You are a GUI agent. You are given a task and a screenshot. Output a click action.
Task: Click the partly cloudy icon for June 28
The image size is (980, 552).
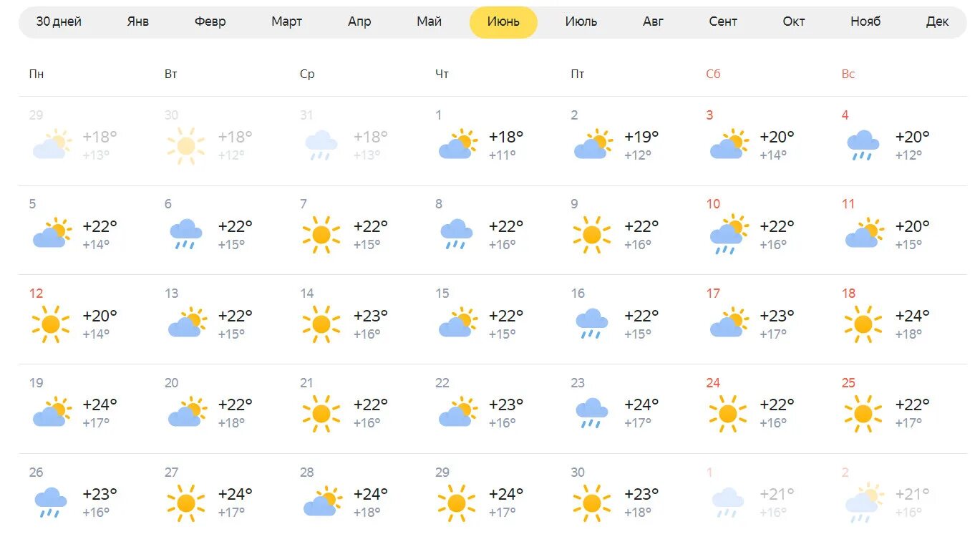pos(322,502)
